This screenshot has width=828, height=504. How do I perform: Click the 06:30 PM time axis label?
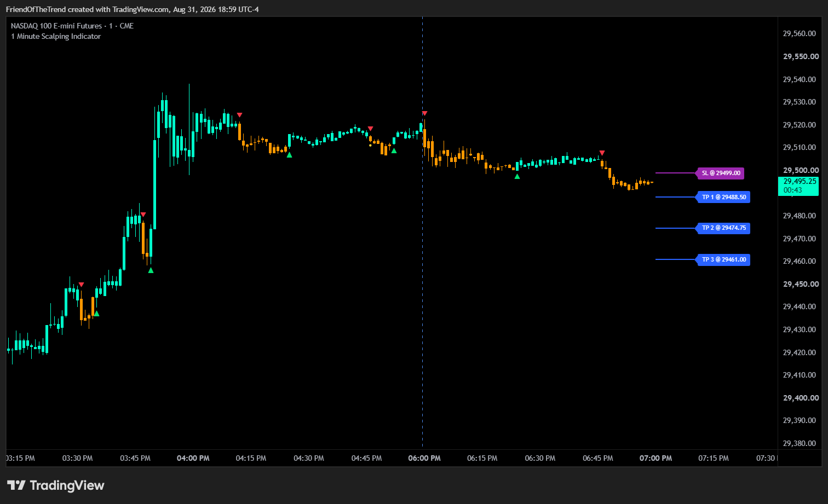tap(540, 458)
